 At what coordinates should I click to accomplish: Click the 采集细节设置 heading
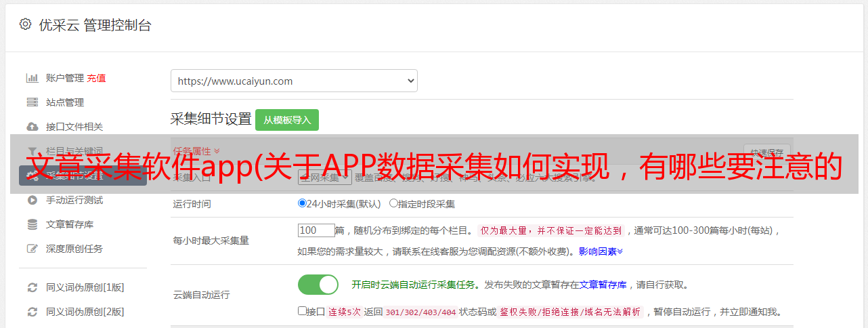click(x=211, y=119)
